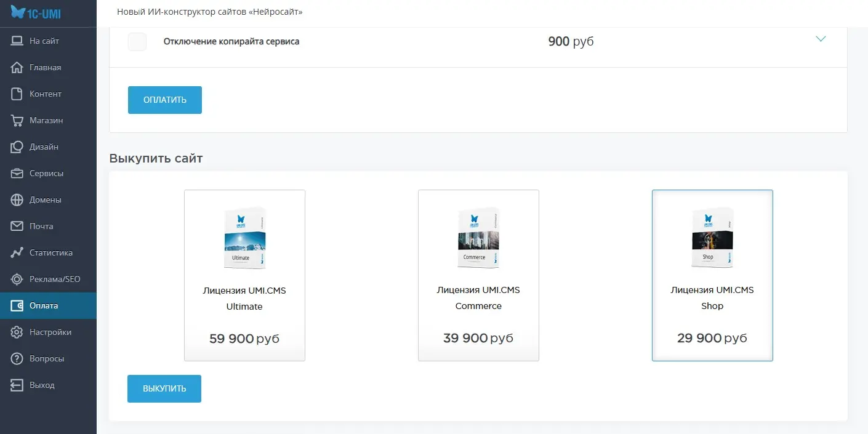868x434 pixels.
Task: Open the Вопросы help section
Action: tap(48, 359)
